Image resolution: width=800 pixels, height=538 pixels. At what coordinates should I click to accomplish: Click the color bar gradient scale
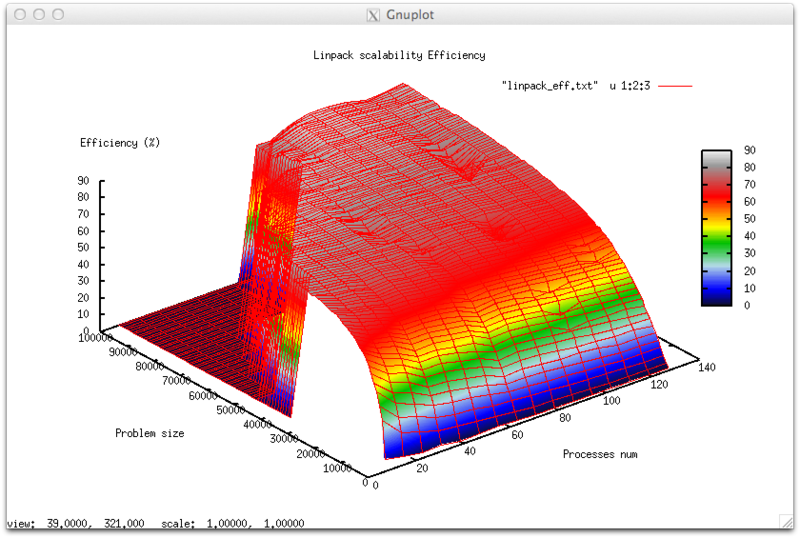tap(716, 228)
